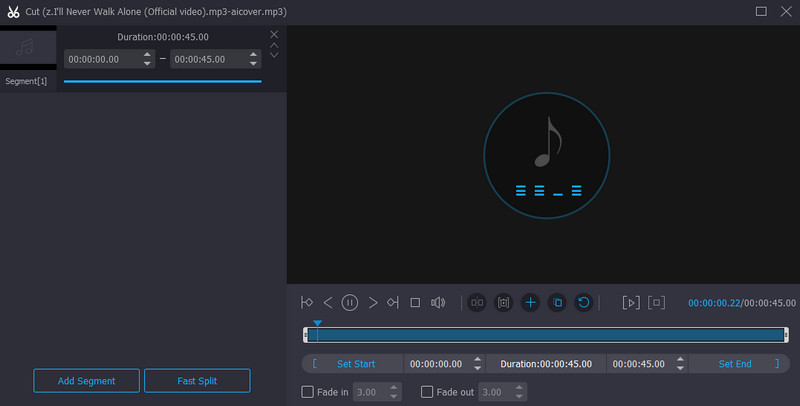Maximize the Cut window
The width and height of the screenshot is (800, 406).
tap(761, 11)
